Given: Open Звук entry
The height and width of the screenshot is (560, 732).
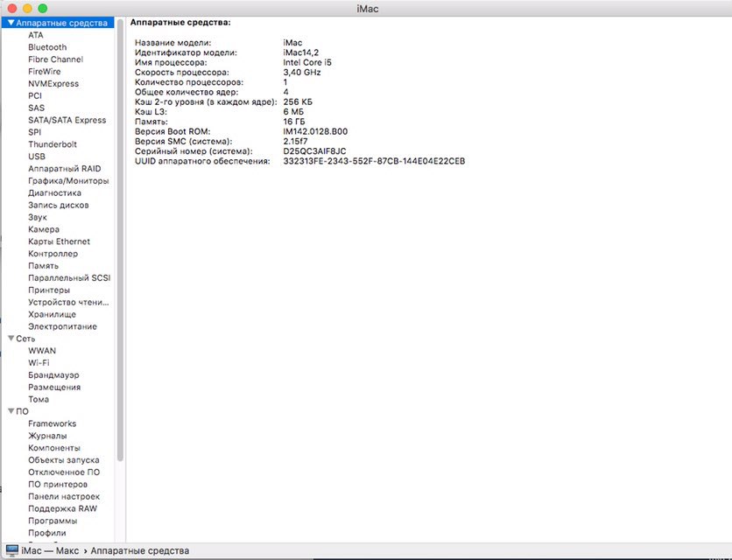Looking at the screenshot, I should tap(38, 217).
